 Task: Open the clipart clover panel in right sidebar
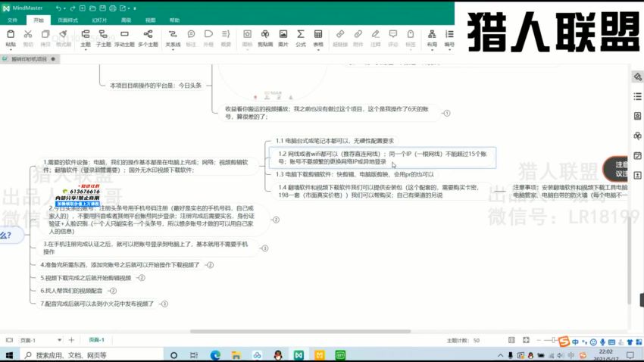(637, 136)
